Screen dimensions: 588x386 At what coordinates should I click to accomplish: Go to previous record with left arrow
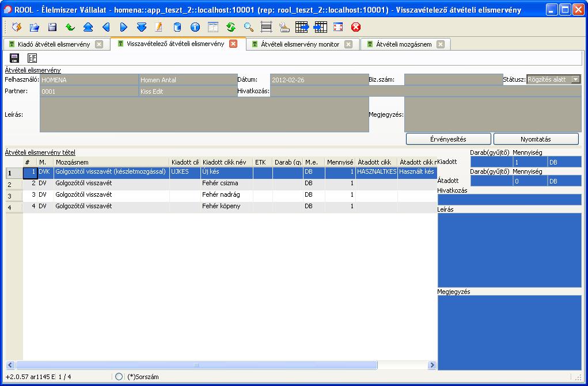(106, 27)
